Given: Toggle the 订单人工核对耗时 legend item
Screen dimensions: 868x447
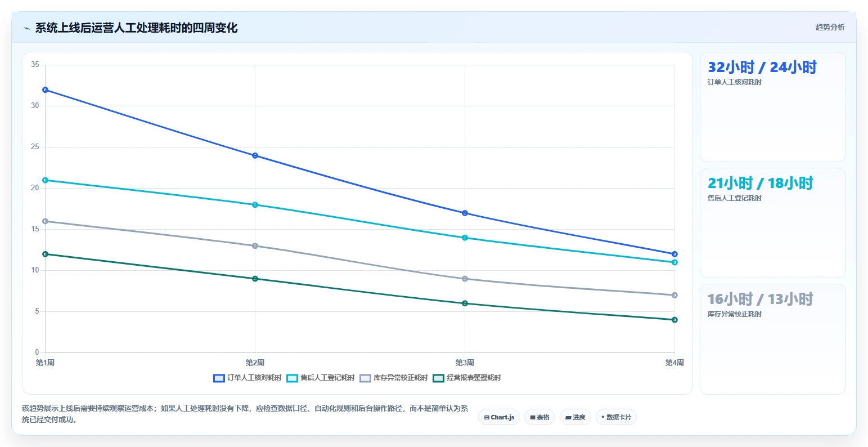Looking at the screenshot, I should (248, 378).
